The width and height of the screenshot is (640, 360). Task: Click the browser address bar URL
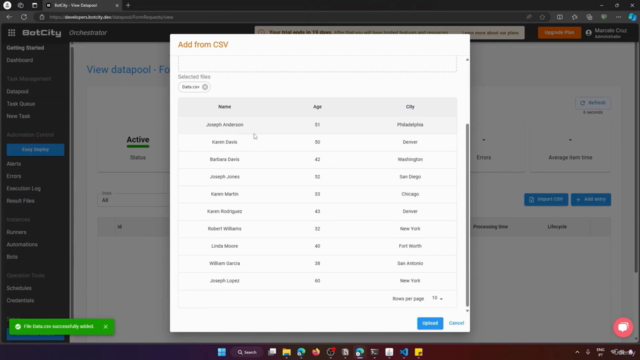[111, 17]
